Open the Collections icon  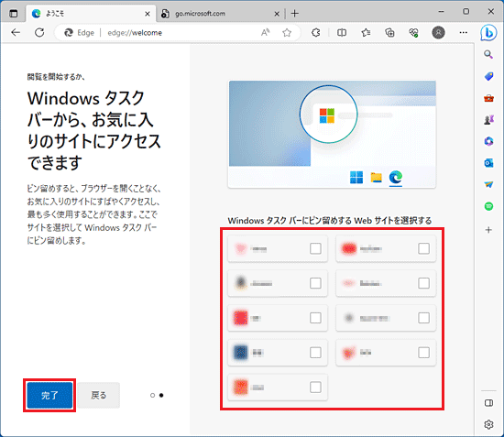click(389, 32)
